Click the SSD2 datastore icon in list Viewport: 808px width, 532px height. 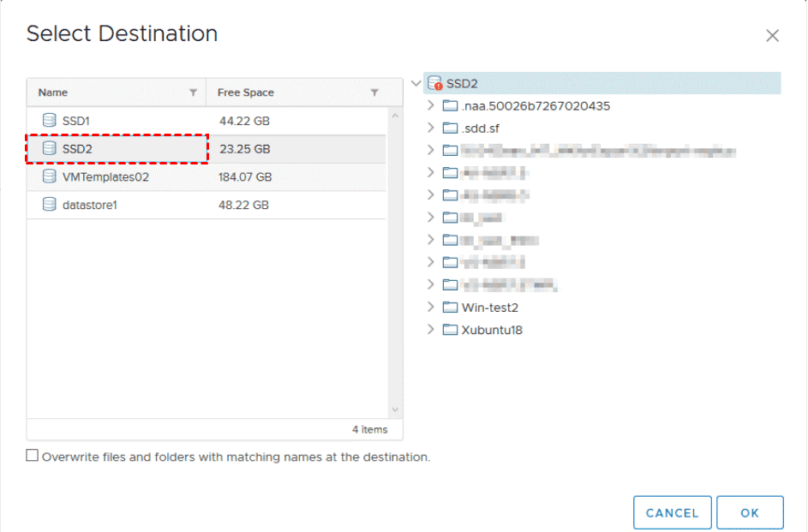49,148
